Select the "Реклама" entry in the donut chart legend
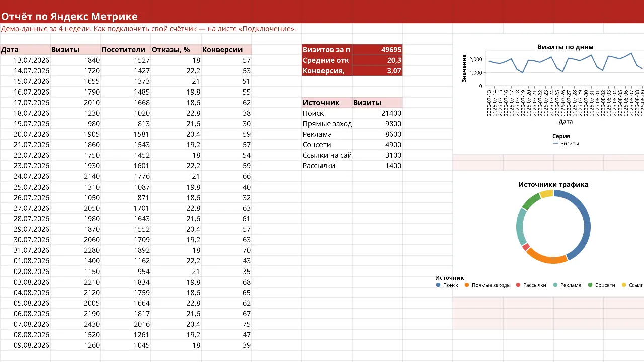The width and height of the screenshot is (644, 362). click(567, 285)
